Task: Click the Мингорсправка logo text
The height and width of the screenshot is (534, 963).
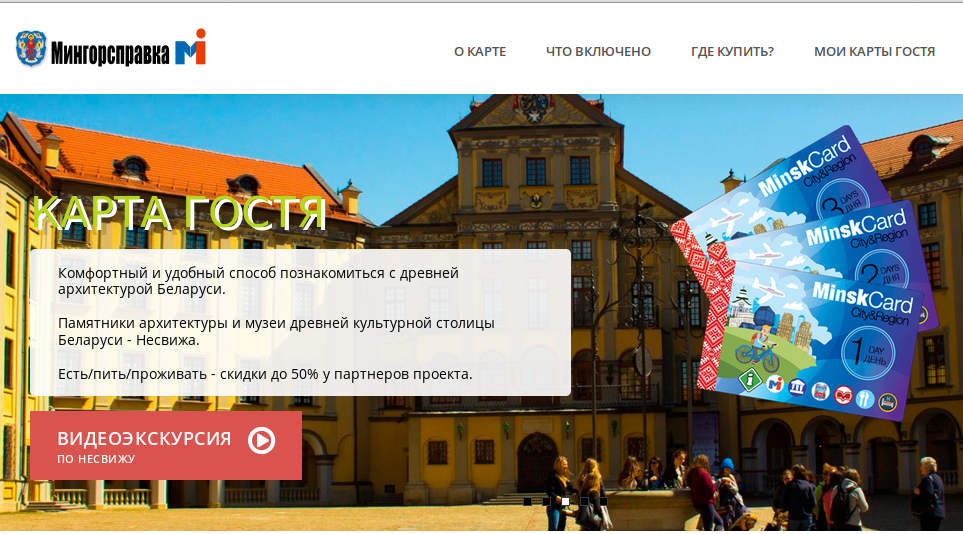Action: pos(110,51)
